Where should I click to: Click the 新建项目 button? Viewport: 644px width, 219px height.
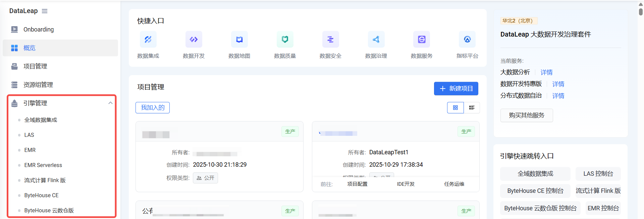point(456,89)
